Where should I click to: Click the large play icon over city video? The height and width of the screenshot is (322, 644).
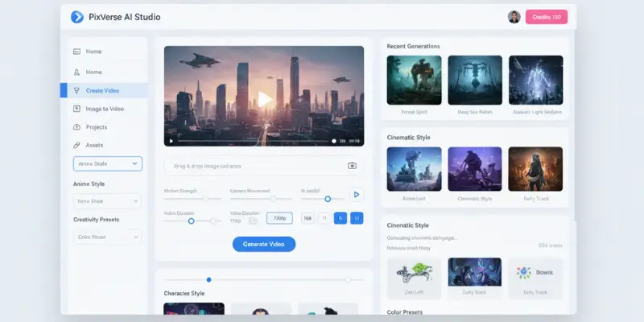264,99
